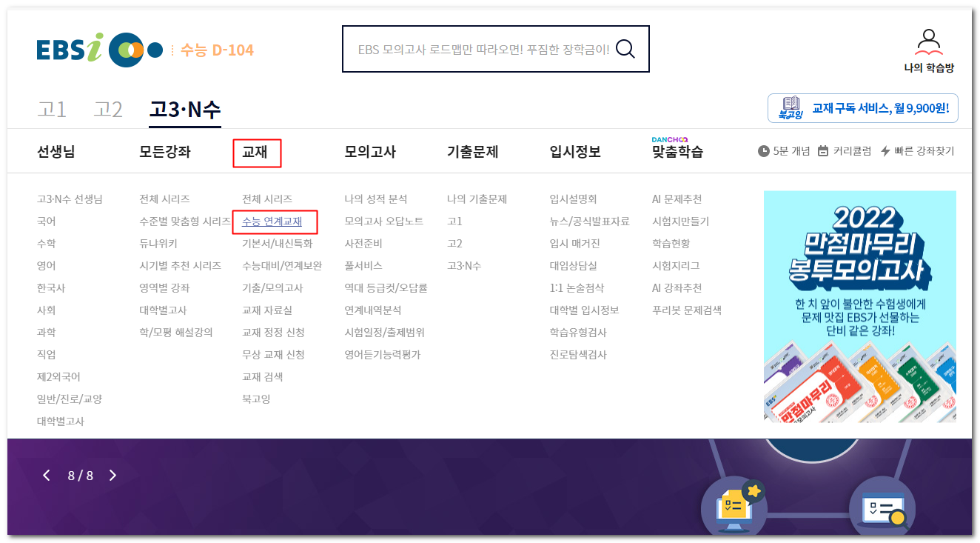Open the 교재 menu
Screen dimensions: 980x543
tap(255, 152)
